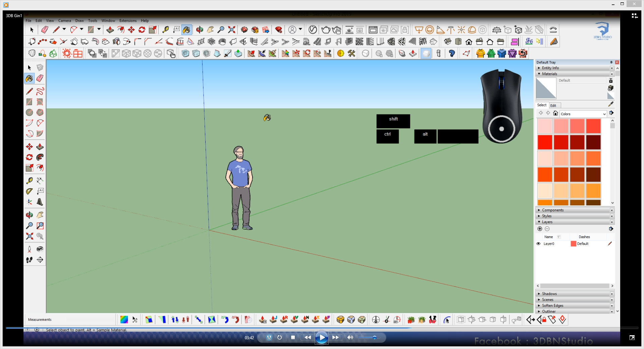This screenshot has height=349, width=644.
Task: Open the V-Ray asset editor icon
Action: pos(313,30)
